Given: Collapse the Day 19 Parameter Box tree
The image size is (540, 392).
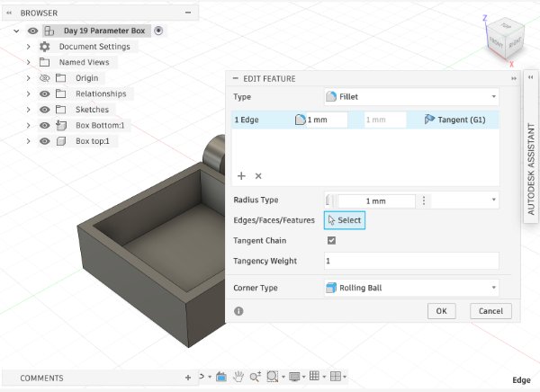Looking at the screenshot, I should (x=16, y=31).
